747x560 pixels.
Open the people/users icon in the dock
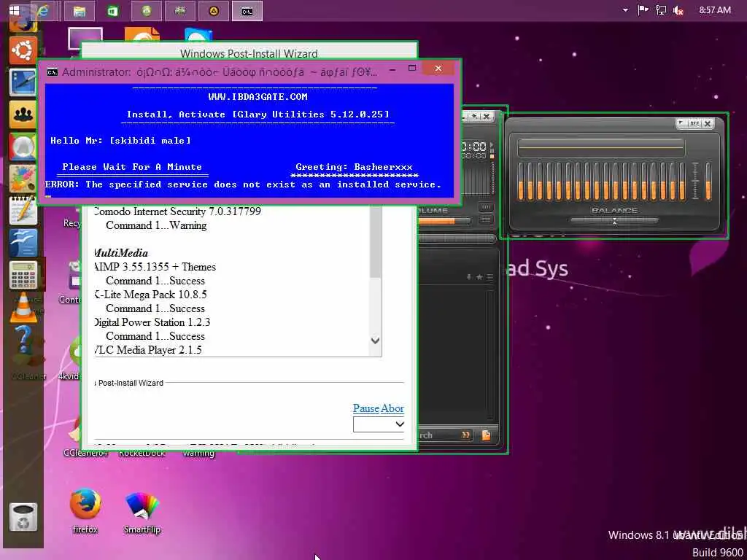(23, 114)
